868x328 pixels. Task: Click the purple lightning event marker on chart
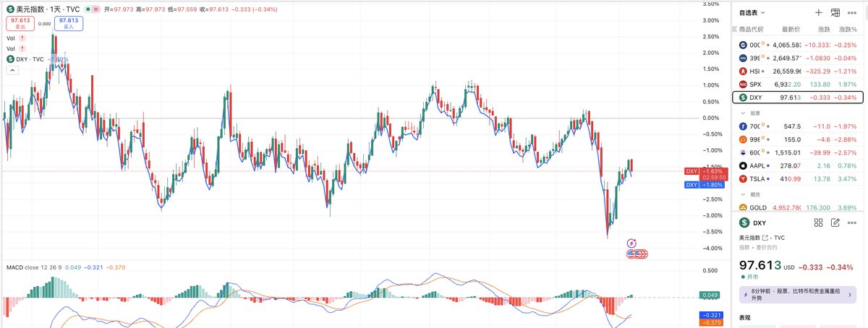coord(631,243)
